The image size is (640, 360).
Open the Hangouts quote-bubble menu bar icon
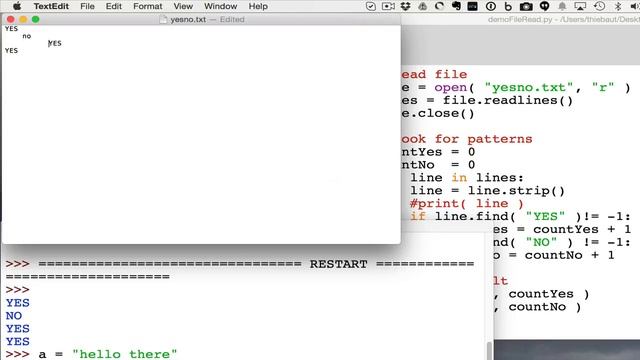coord(544,6)
